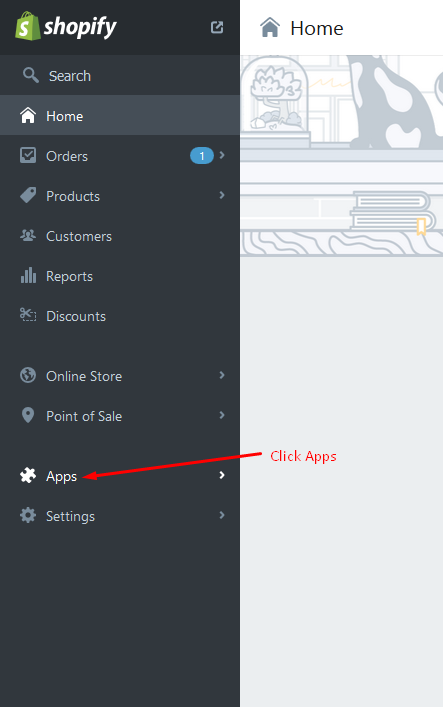The image size is (443, 707).
Task: Expand the Orders submenu chevron
Action: point(222,155)
